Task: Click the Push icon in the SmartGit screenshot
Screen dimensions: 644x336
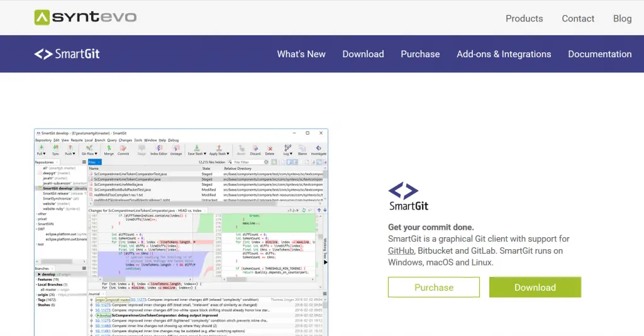Action: [70, 150]
